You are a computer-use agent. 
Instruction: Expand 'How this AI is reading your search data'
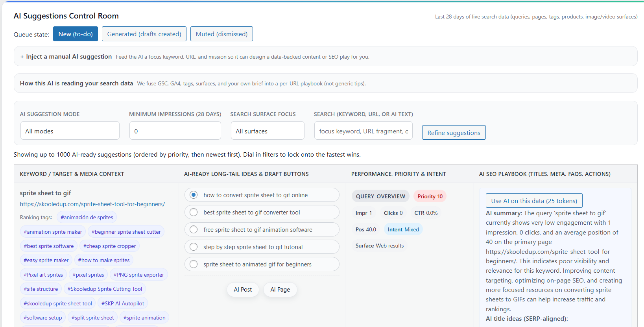[x=77, y=83]
